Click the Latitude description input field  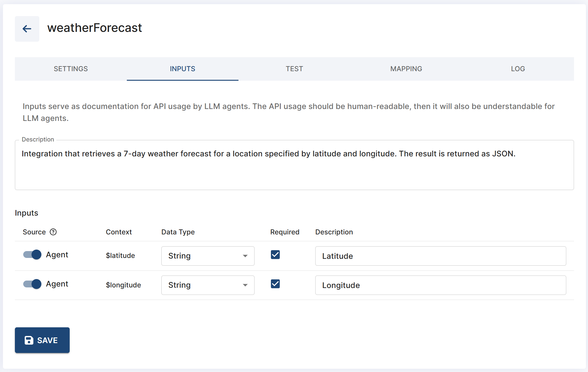[x=440, y=256]
